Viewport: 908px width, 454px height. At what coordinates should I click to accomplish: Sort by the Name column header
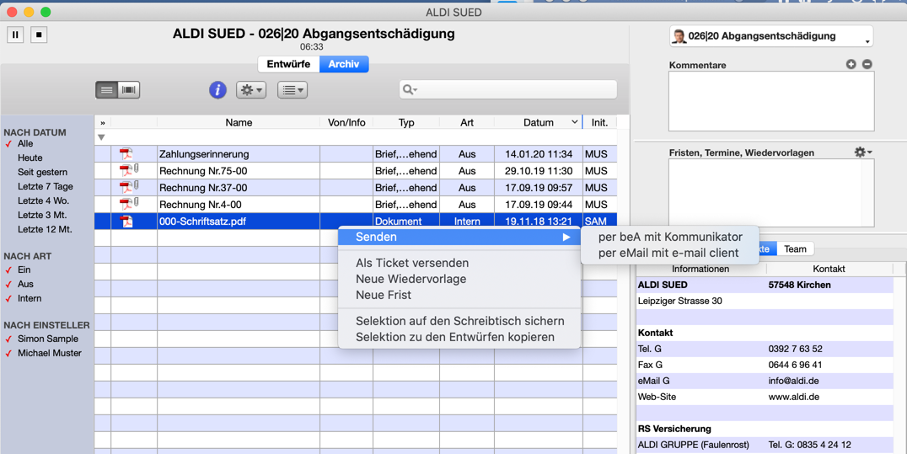[x=239, y=123]
